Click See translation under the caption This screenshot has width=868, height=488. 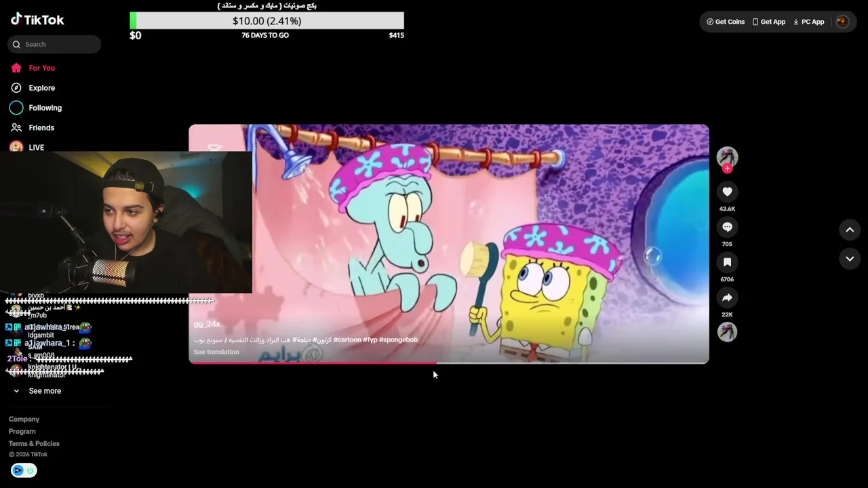[x=216, y=352]
